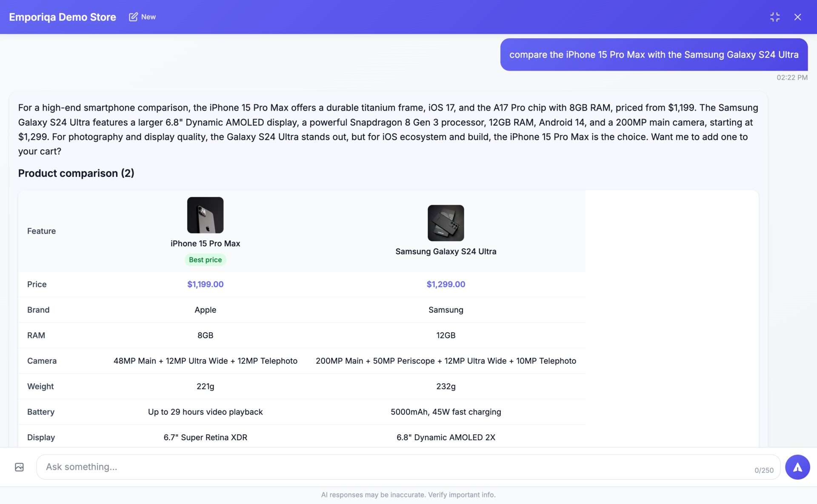Click the Camera row label
The image size is (817, 504).
42,361
